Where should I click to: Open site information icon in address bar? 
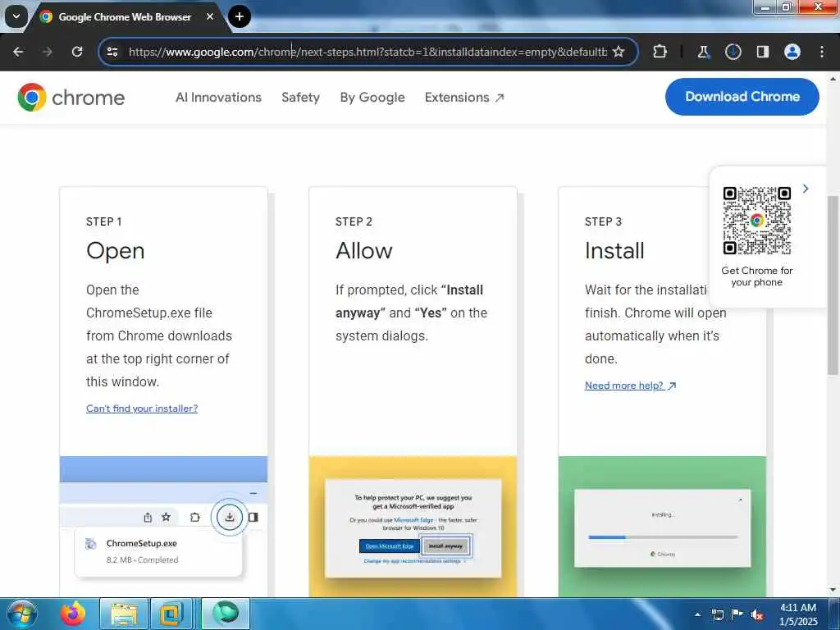pos(112,52)
